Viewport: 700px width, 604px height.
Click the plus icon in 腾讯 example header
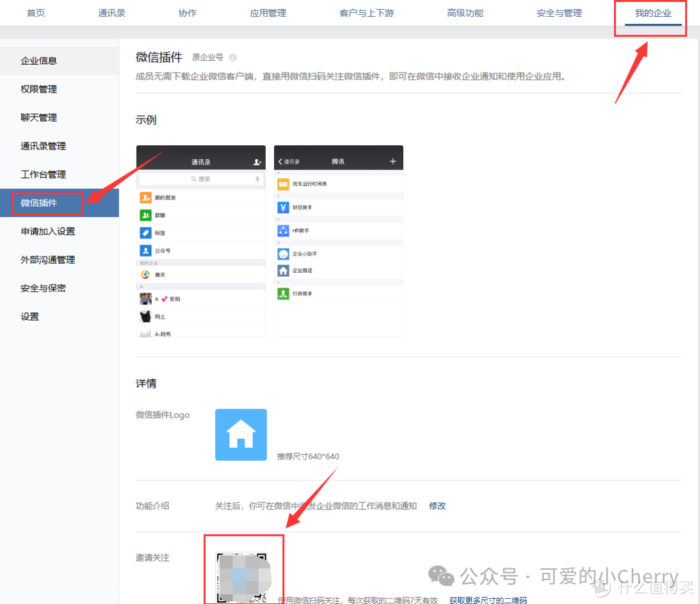pyautogui.click(x=393, y=161)
